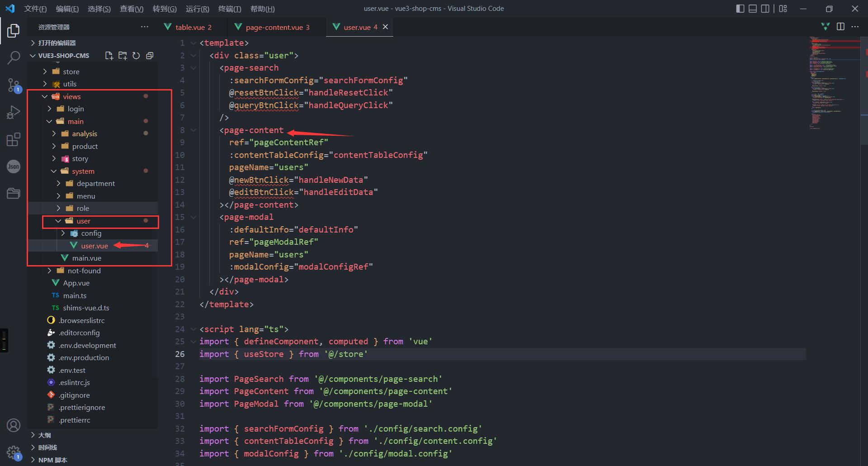Viewport: 868px width, 466px height.
Task: Split the editor to the right
Action: tap(840, 27)
